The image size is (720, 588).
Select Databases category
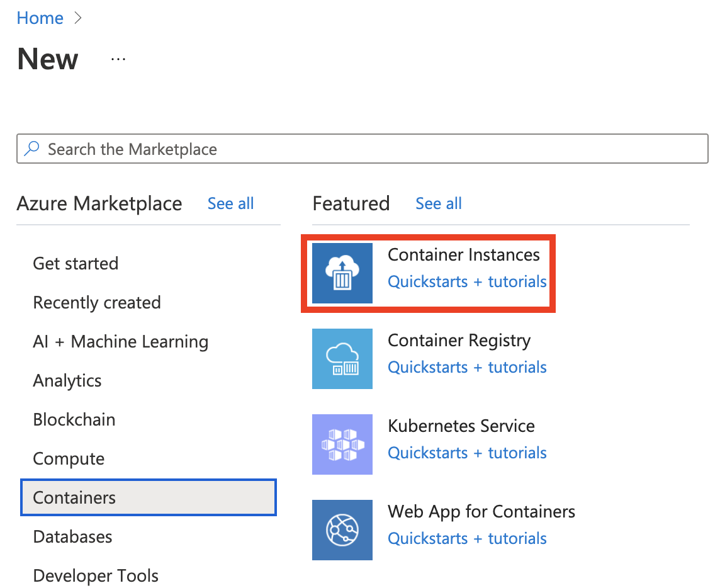pyautogui.click(x=72, y=537)
